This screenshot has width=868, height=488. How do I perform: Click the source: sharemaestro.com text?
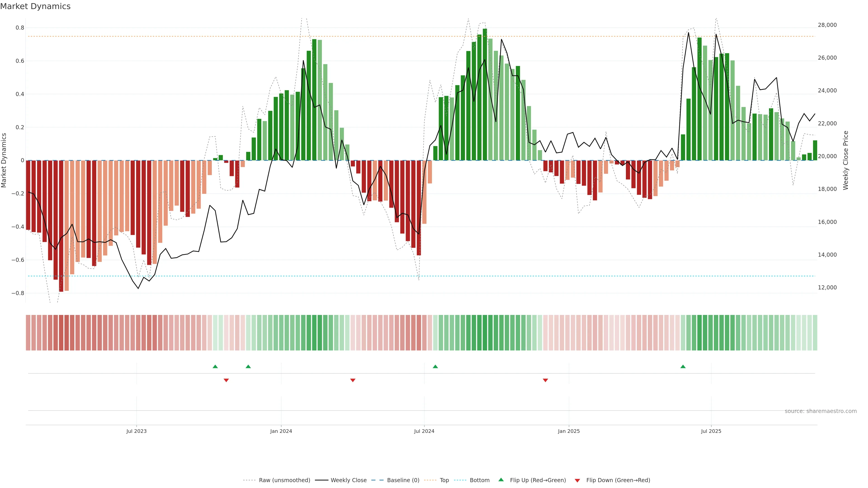click(821, 411)
